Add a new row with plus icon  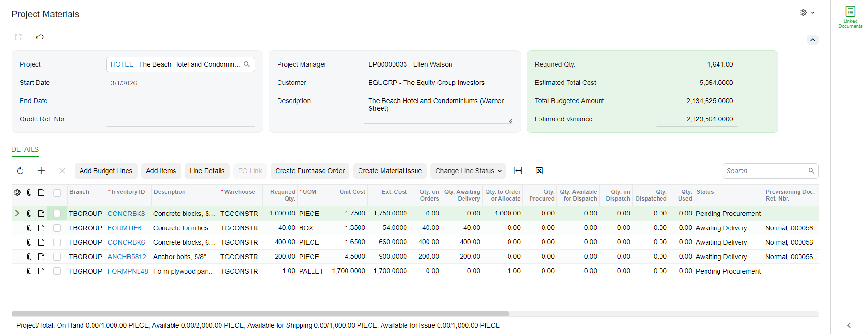point(41,171)
